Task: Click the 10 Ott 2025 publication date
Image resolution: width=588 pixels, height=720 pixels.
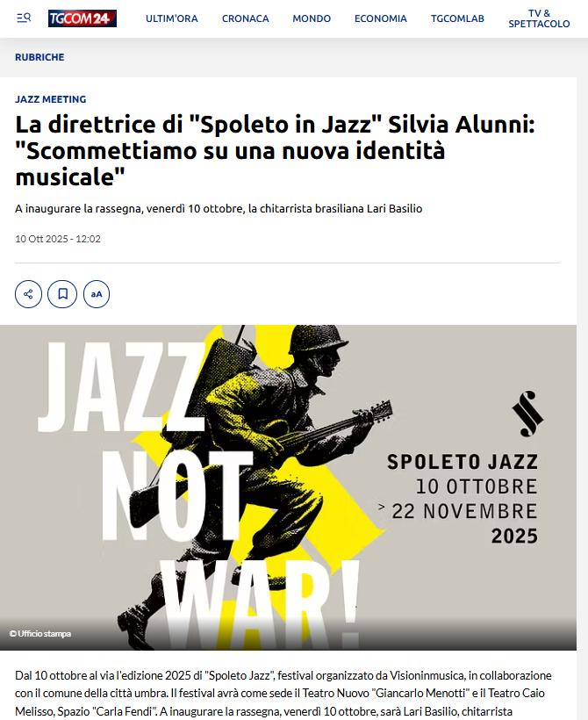Action: 58,239
